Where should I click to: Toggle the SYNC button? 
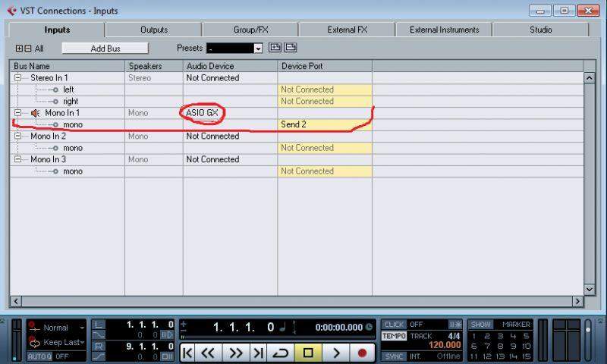pyautogui.click(x=394, y=356)
